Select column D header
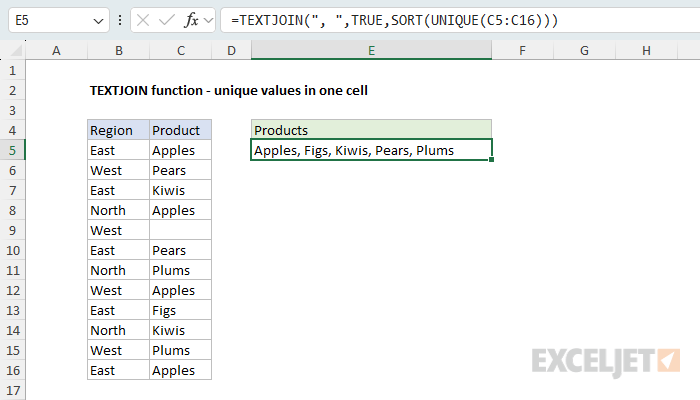The image size is (700, 400). (231, 50)
